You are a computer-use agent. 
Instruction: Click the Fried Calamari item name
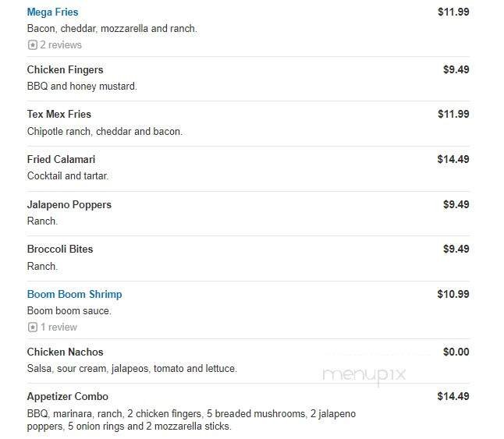coord(61,160)
